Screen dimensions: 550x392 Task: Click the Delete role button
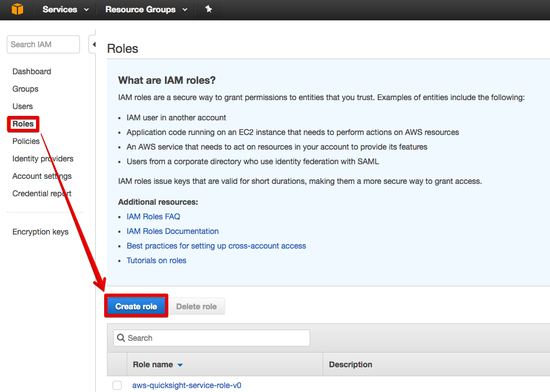click(x=196, y=307)
